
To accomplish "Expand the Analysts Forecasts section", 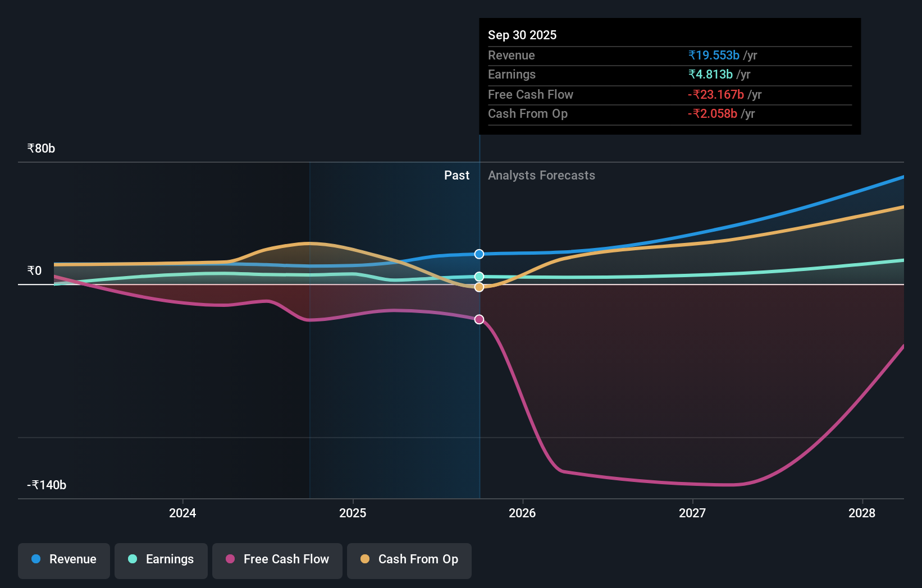I will [541, 175].
